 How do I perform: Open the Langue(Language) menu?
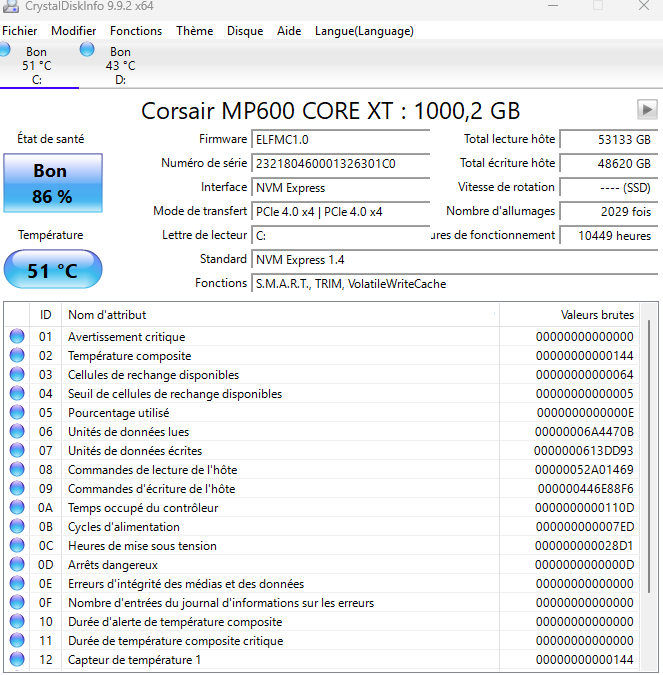[x=364, y=31]
